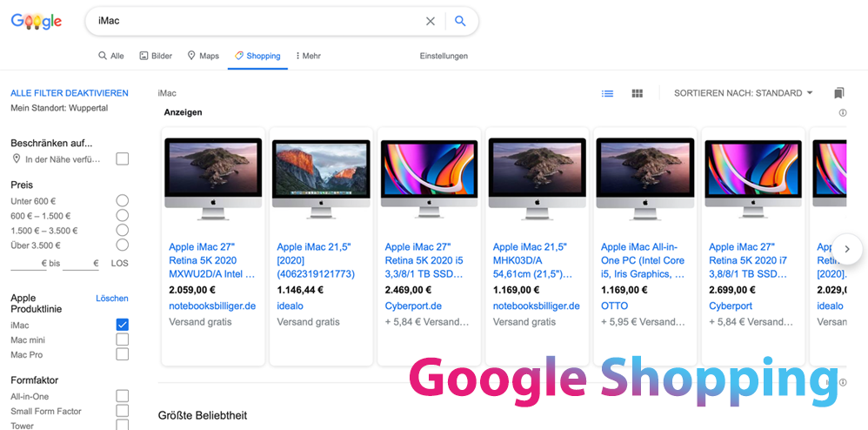Check the Mac mini checkbox
This screenshot has width=868, height=430.
coord(123,339)
